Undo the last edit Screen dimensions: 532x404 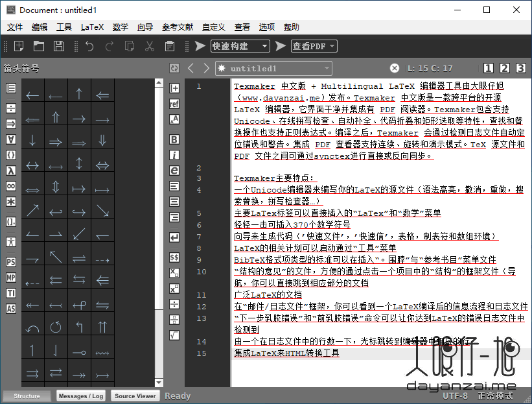click(x=89, y=46)
